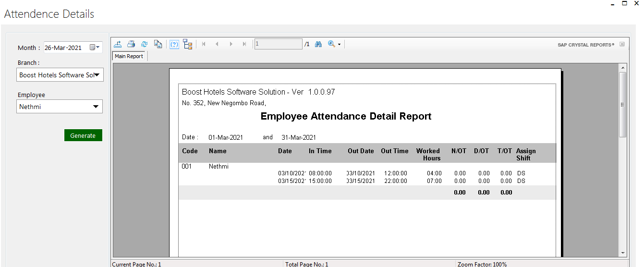
Task: Toggle the parameter panel icon
Action: [x=174, y=44]
